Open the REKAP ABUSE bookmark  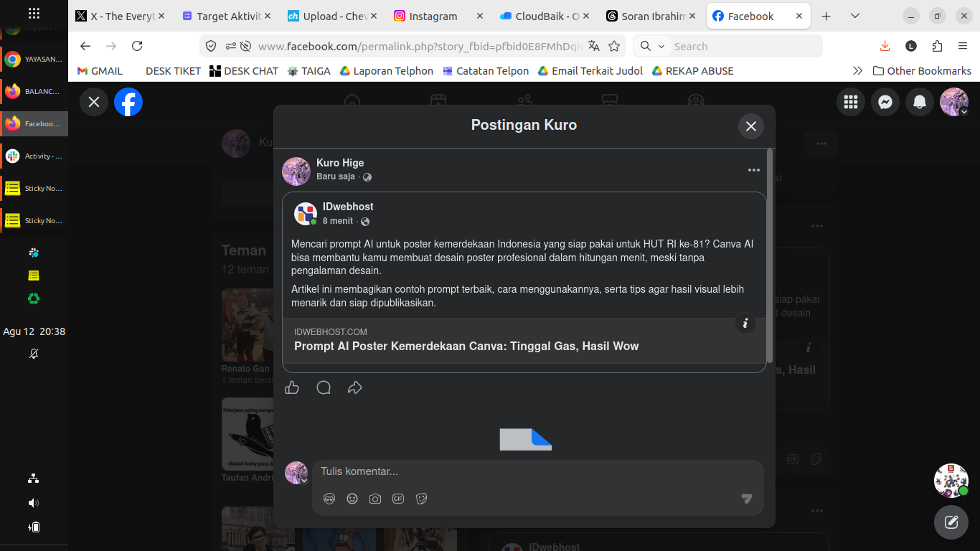692,71
